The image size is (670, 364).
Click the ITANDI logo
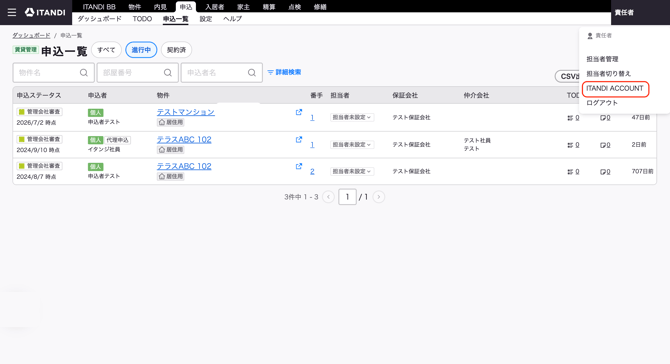pyautogui.click(x=45, y=12)
